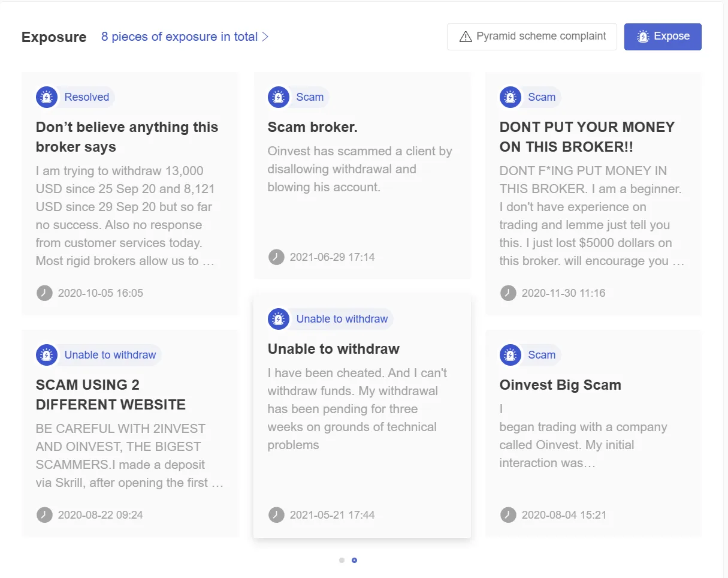Screen dimensions: 728x578
Task: Open the 'Scam broker.' post title
Action: click(x=313, y=127)
